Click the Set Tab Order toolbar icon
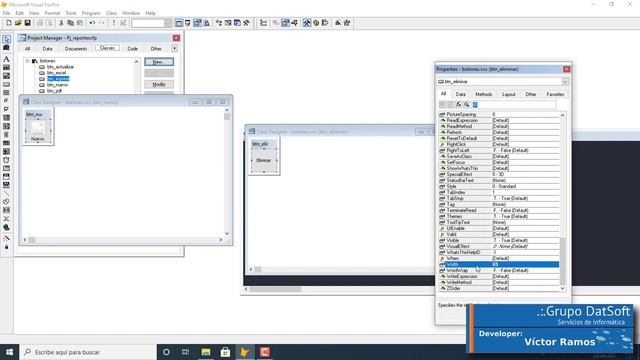This screenshot has width=640, height=360. pos(263,23)
